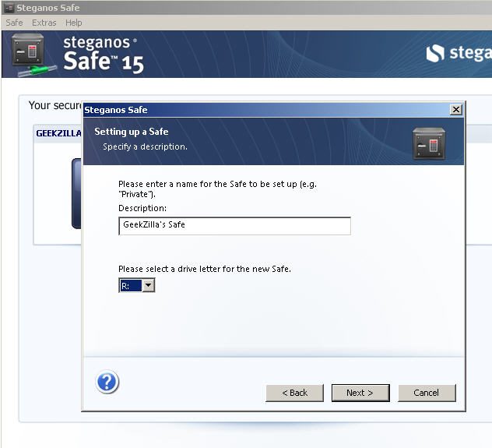This screenshot has height=448, width=492.
Task: Click the Steganos brand logo at banner right
Action: (x=459, y=54)
